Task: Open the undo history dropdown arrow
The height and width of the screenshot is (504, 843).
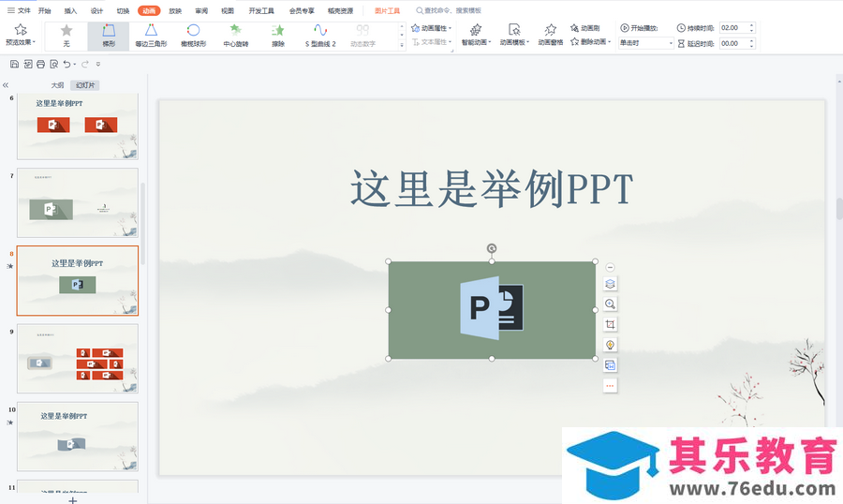Action: tap(75, 65)
